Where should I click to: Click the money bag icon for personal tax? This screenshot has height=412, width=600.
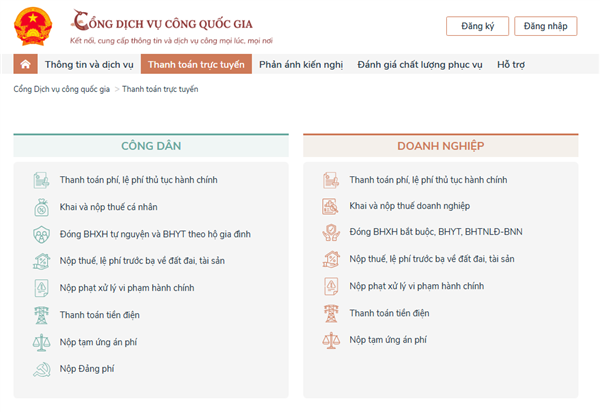(x=41, y=207)
